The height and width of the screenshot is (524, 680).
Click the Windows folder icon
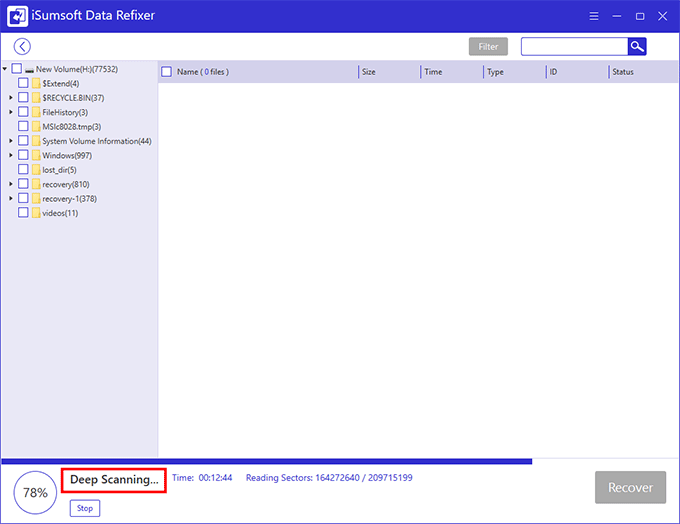tap(36, 155)
